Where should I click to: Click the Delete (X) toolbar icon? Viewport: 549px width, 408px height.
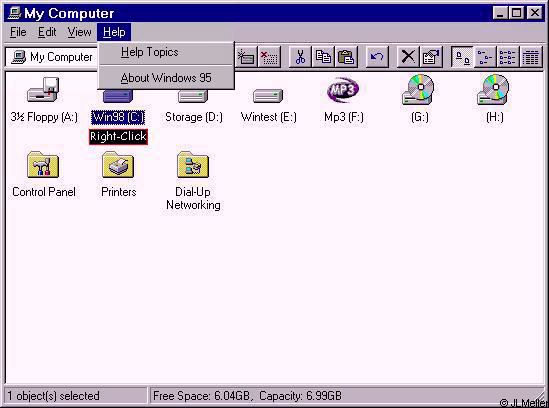point(408,57)
